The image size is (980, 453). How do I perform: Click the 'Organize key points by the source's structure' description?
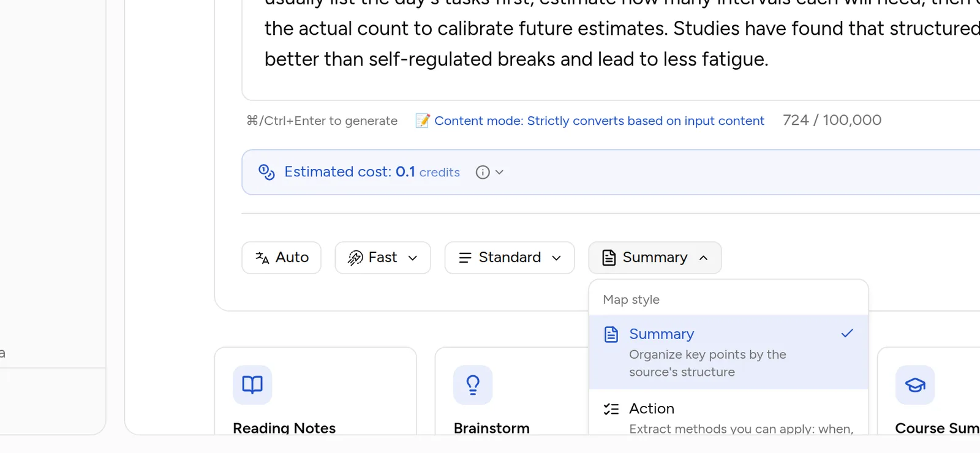[707, 363]
